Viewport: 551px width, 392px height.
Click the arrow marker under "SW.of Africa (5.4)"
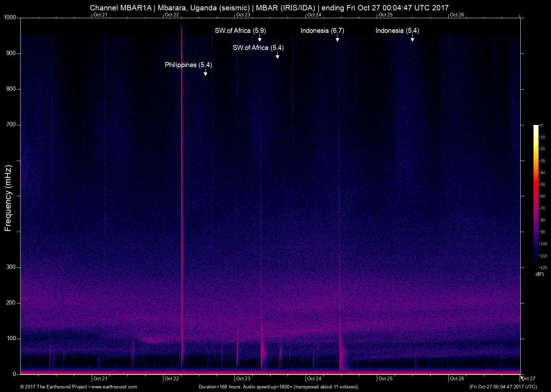click(x=277, y=55)
